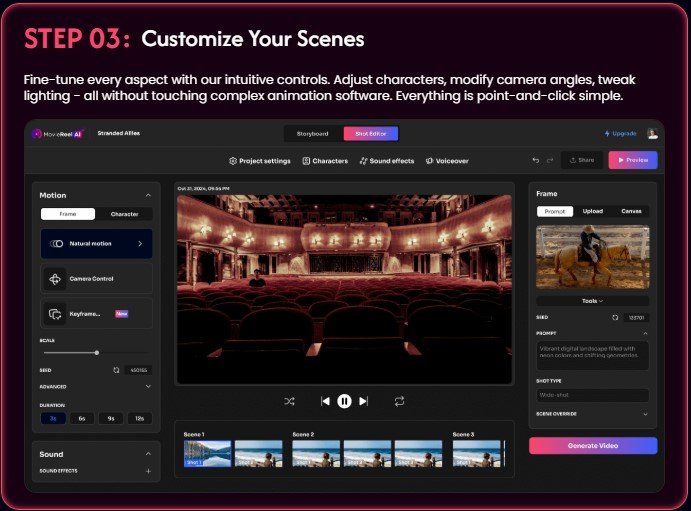Click the undo arrow icon

pos(536,160)
